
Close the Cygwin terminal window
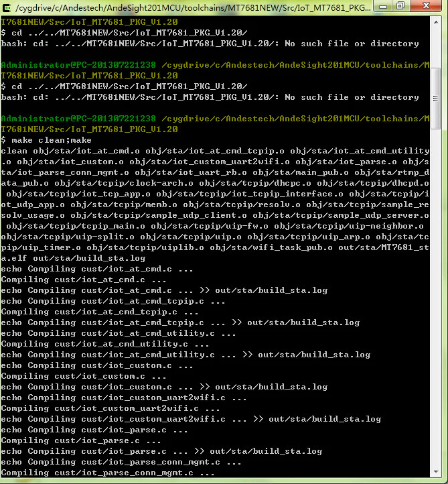coord(426,6)
